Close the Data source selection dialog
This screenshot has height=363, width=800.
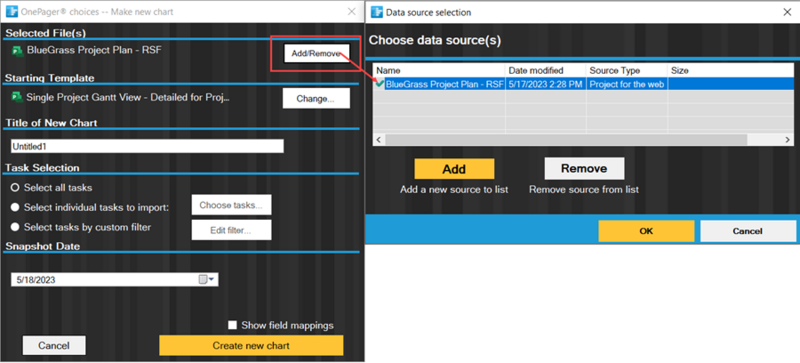(x=787, y=12)
